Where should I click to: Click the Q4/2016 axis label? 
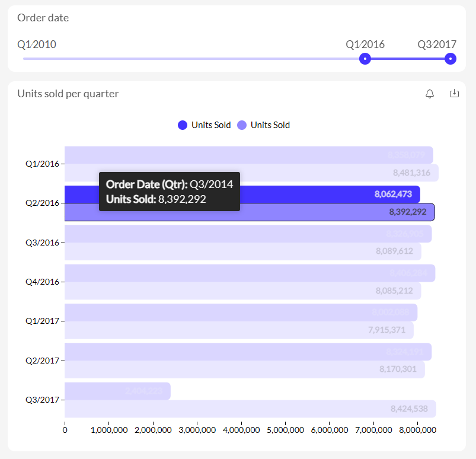tap(42, 282)
